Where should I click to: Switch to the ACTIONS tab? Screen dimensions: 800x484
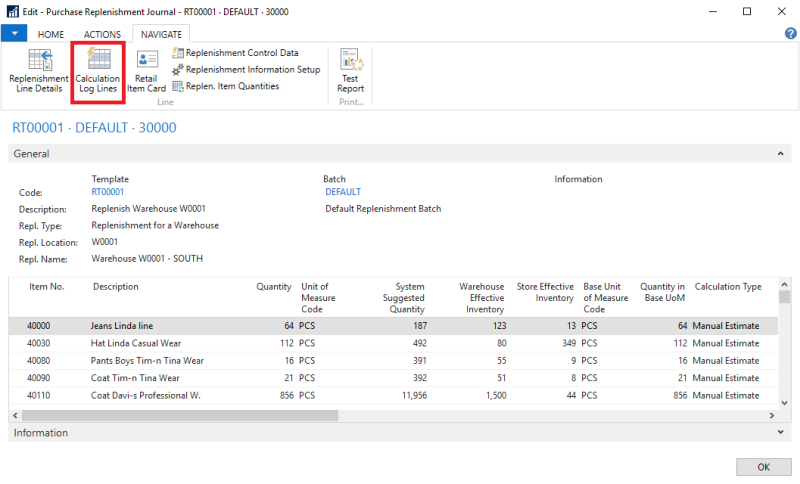point(102,34)
